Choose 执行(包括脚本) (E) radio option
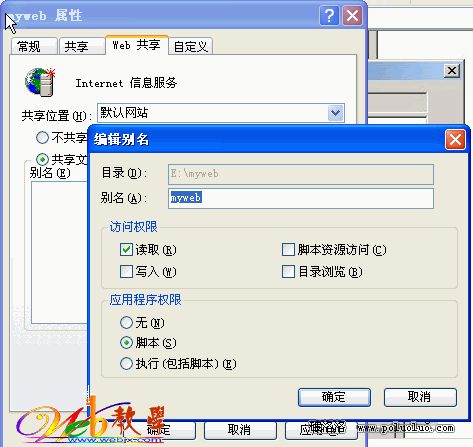The height and width of the screenshot is (447, 473). [126, 363]
